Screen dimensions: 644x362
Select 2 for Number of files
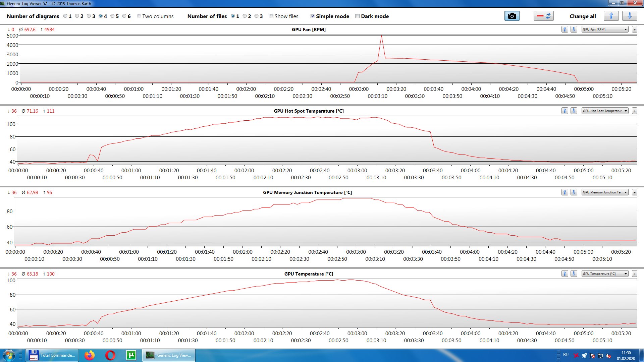(245, 16)
